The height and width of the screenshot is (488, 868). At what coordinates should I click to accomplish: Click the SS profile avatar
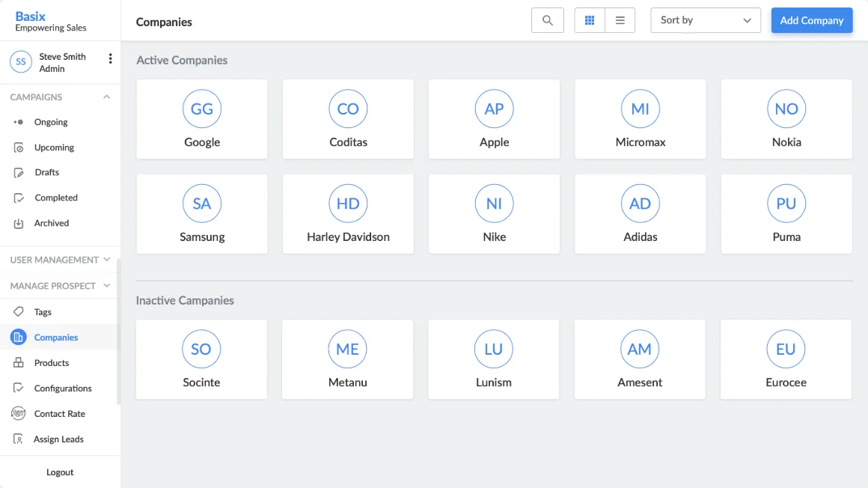click(x=21, y=62)
